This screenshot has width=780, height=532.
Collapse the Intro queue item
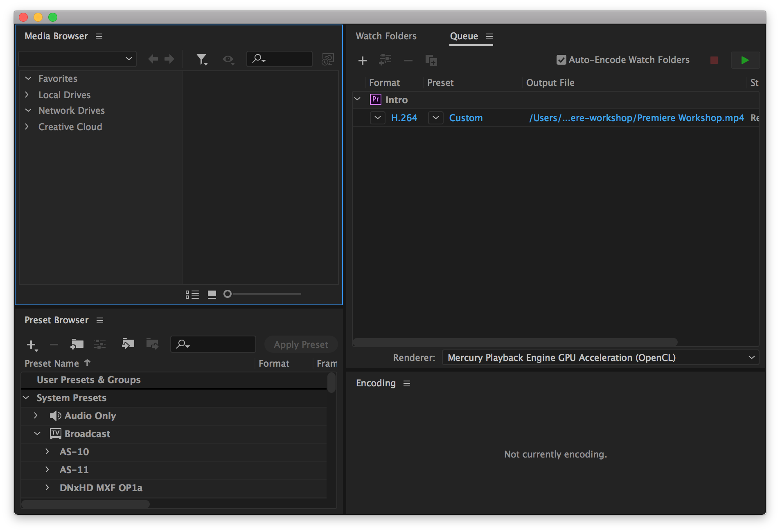(x=357, y=99)
